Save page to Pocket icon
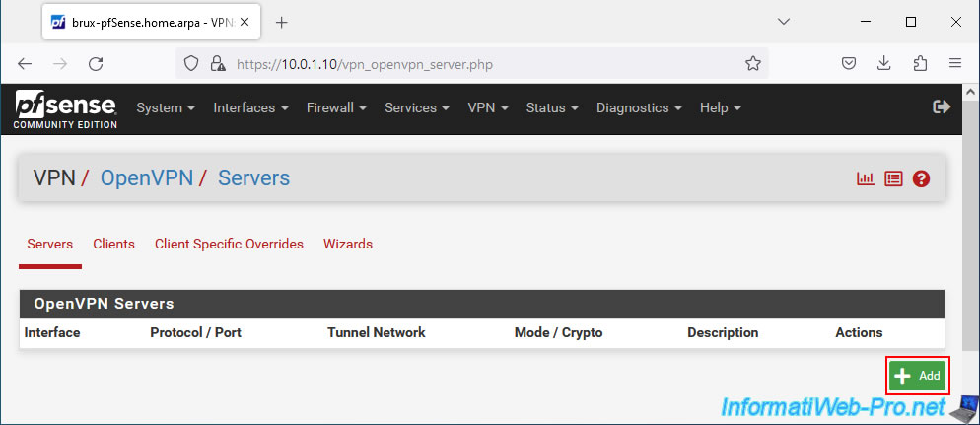This screenshot has width=980, height=425. point(848,63)
